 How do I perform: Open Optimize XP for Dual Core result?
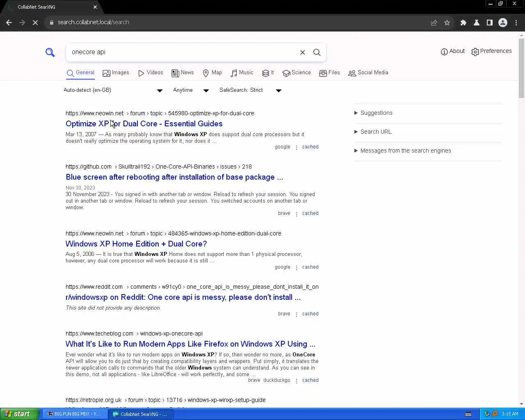(x=144, y=123)
